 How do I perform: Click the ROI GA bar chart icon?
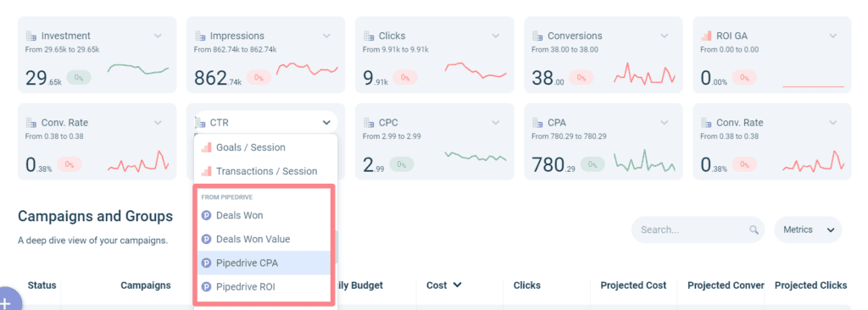pos(706,36)
